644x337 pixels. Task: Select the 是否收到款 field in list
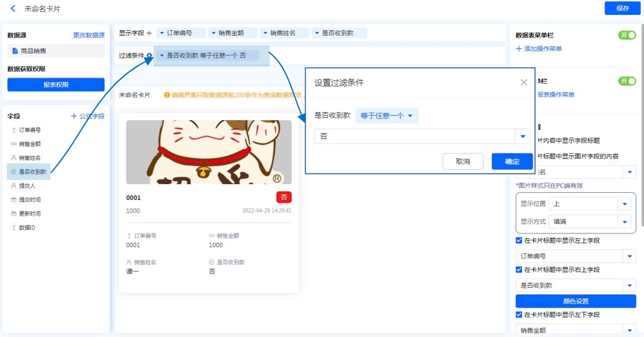(x=31, y=172)
